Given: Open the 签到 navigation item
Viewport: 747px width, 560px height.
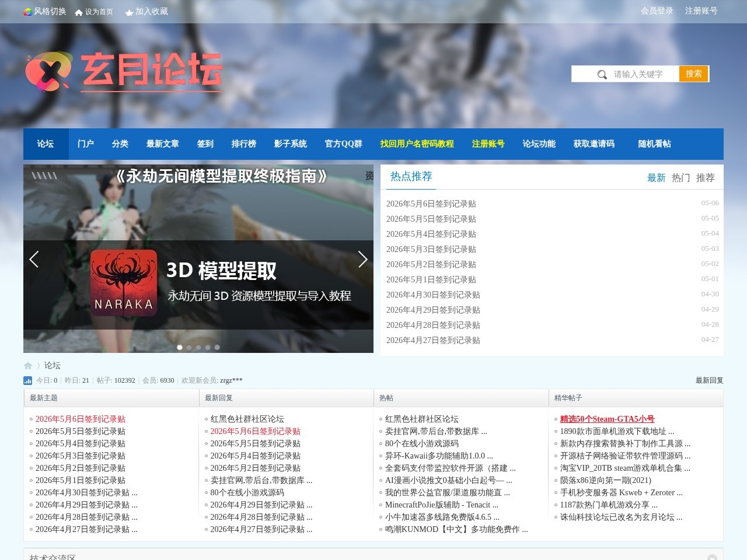Looking at the screenshot, I should coord(205,143).
